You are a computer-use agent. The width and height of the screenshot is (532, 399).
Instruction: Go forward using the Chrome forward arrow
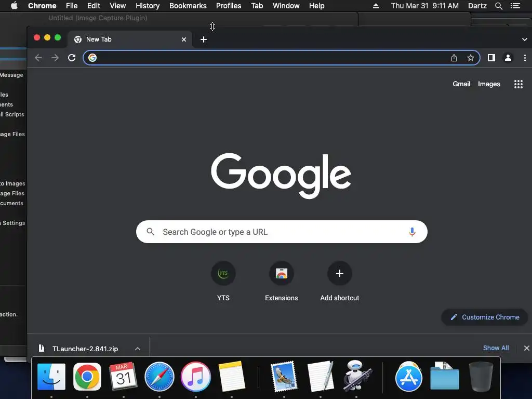tap(55, 58)
